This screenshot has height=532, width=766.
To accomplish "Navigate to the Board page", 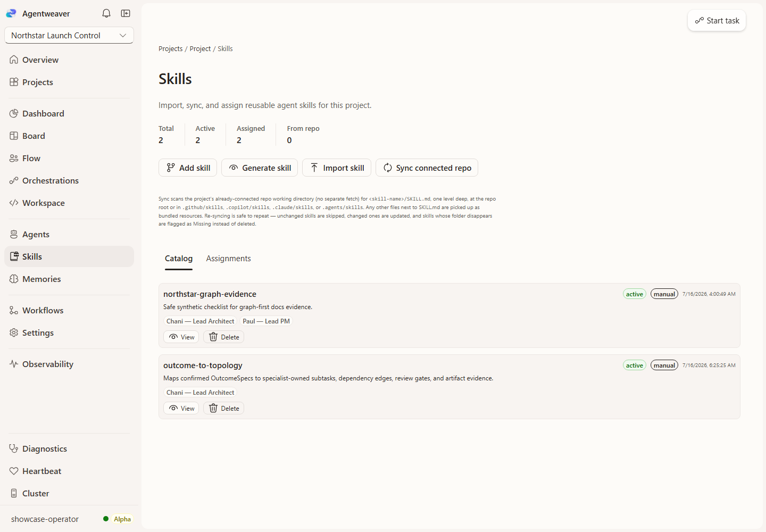I will (69, 136).
